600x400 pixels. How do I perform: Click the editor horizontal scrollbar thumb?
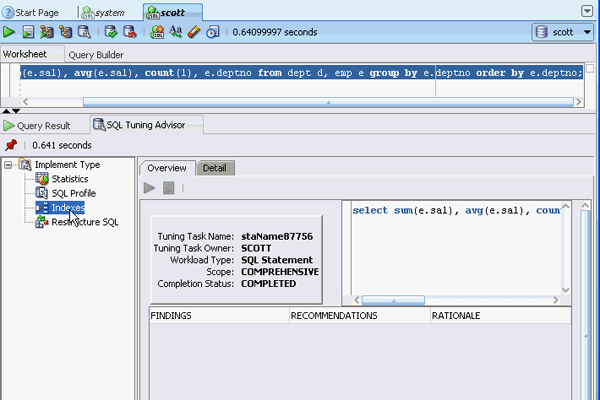point(328,102)
